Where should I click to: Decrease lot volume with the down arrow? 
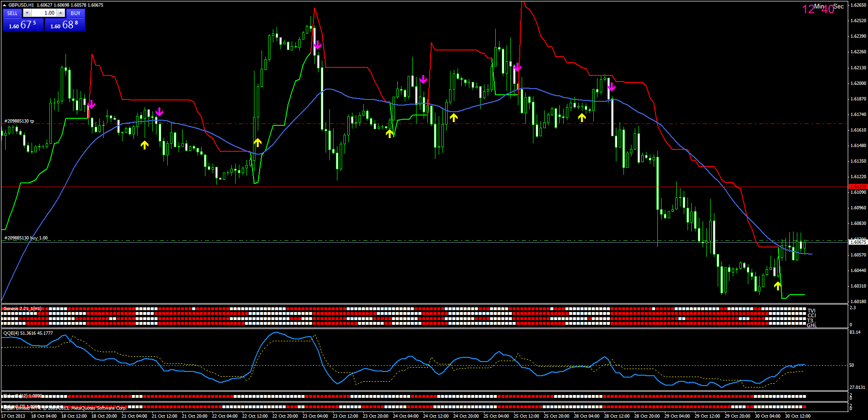point(27,13)
